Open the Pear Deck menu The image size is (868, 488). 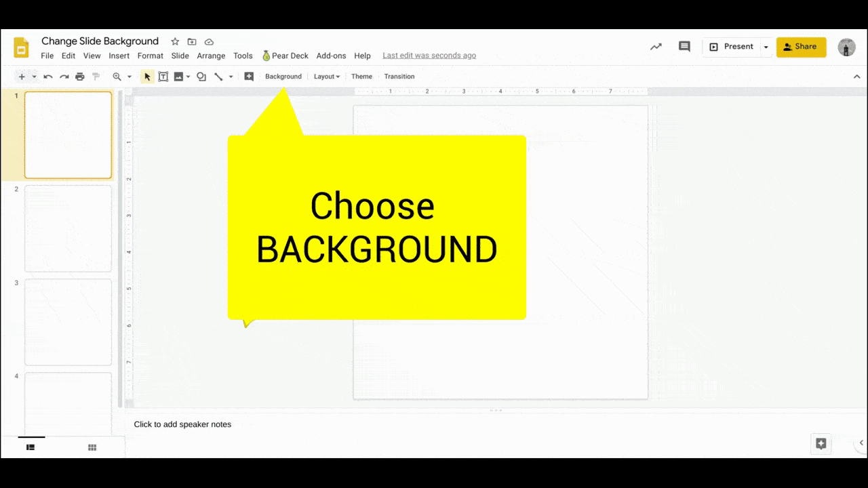coord(285,56)
